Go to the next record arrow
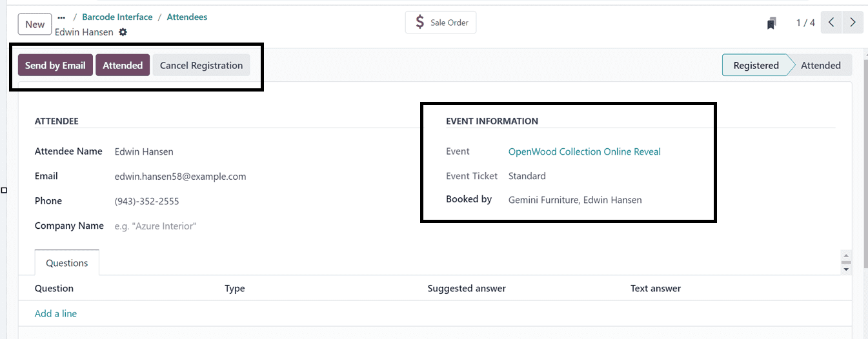868x339 pixels. click(x=853, y=23)
